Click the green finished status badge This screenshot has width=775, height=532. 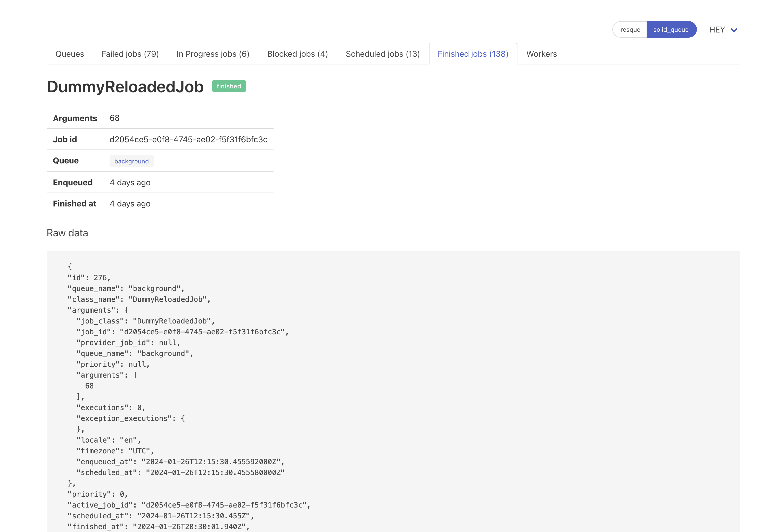(229, 86)
